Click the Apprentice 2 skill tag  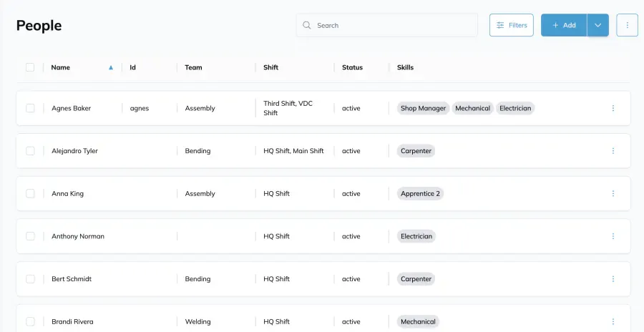(x=420, y=193)
